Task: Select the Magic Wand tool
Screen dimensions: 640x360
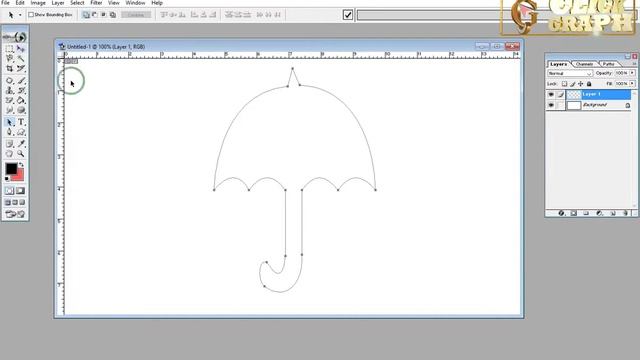Action: pyautogui.click(x=21, y=58)
